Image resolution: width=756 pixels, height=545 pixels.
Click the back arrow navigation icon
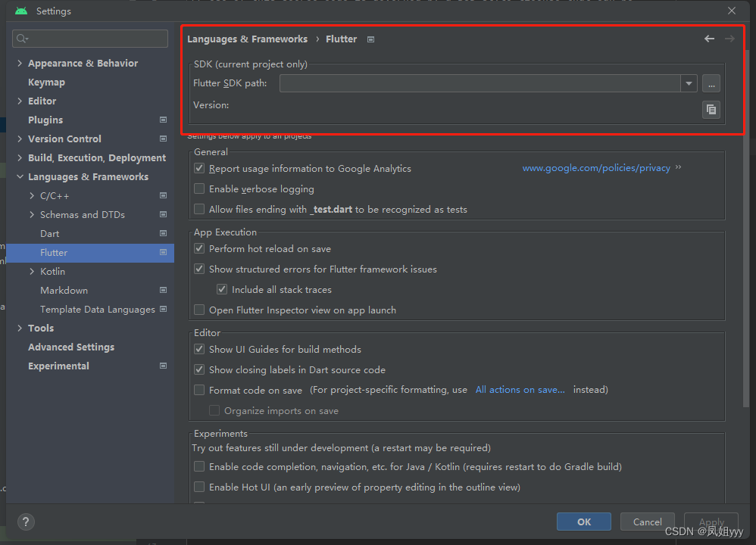click(x=709, y=39)
